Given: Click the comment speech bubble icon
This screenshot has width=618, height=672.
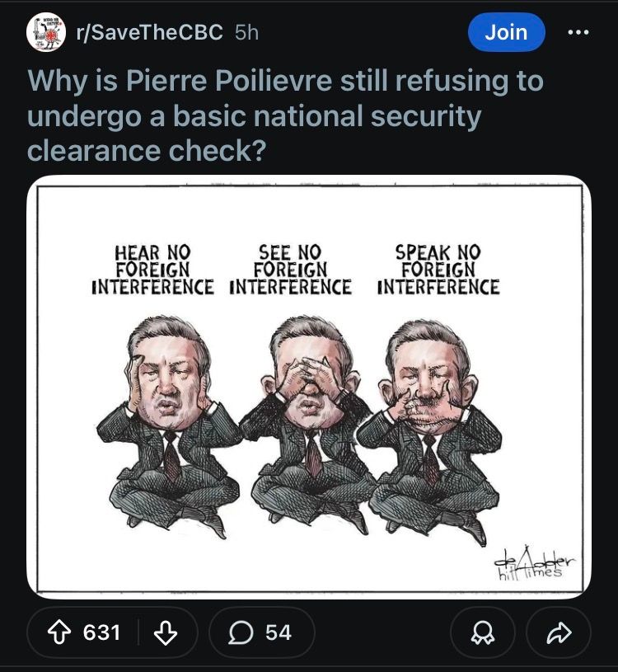Looking at the screenshot, I should [x=241, y=632].
